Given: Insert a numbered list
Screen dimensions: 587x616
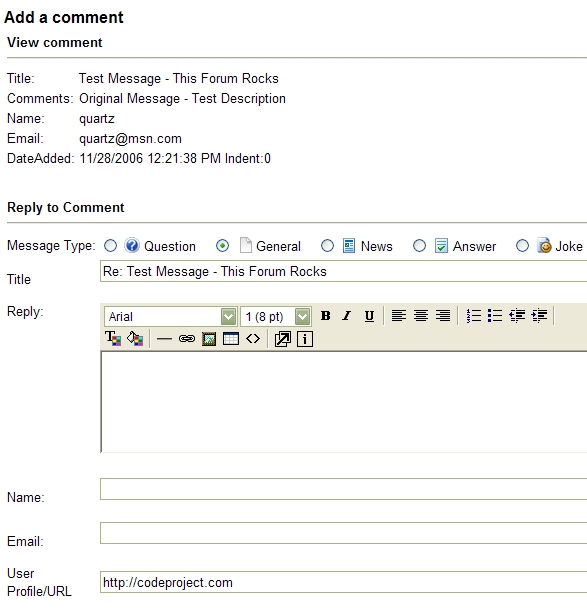Looking at the screenshot, I should (473, 316).
